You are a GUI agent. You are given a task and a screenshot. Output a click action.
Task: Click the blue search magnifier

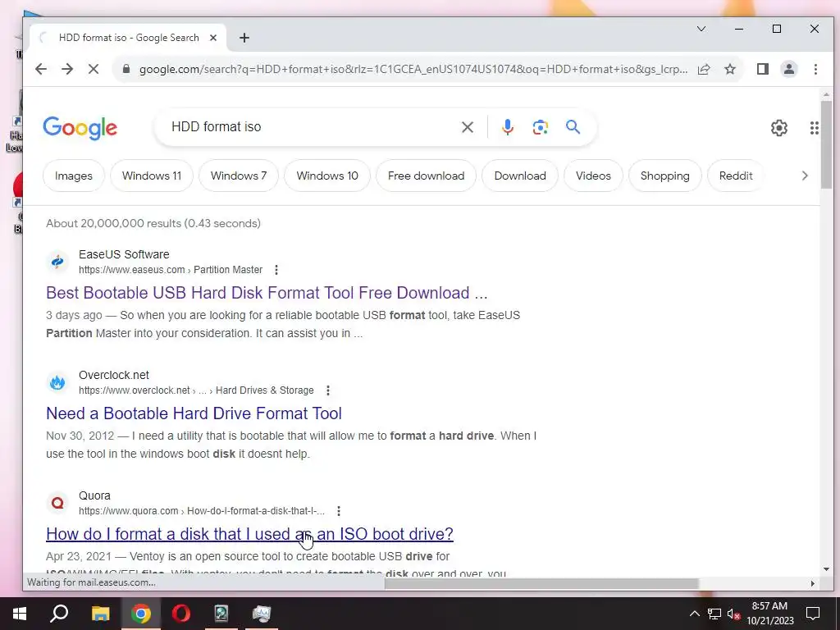click(573, 127)
